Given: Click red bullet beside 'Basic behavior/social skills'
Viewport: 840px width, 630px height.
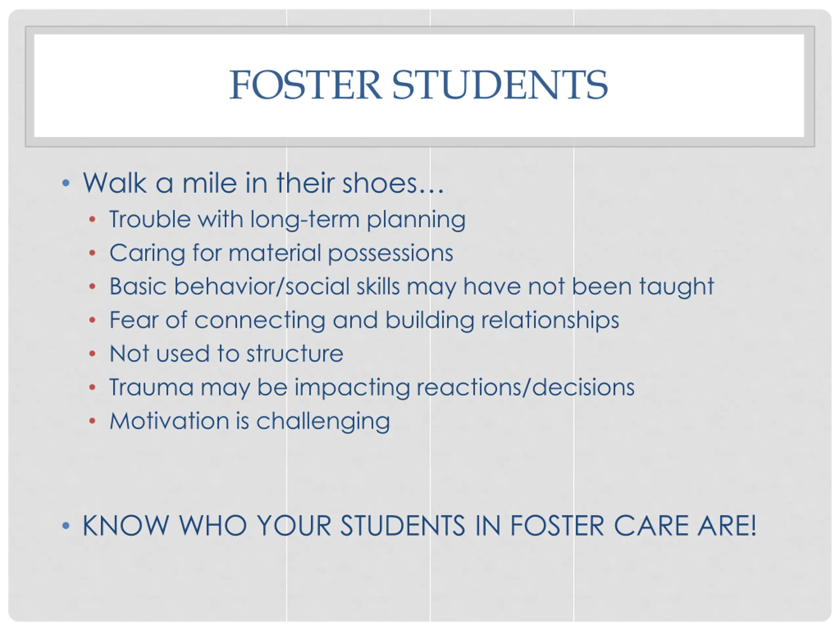Looking at the screenshot, I should [x=92, y=286].
